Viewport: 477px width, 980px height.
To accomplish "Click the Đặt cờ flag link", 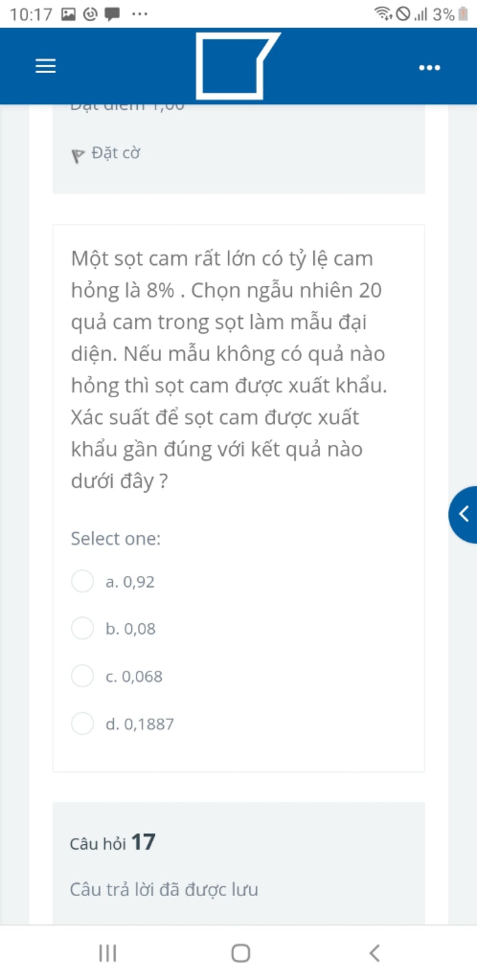I will tap(116, 153).
